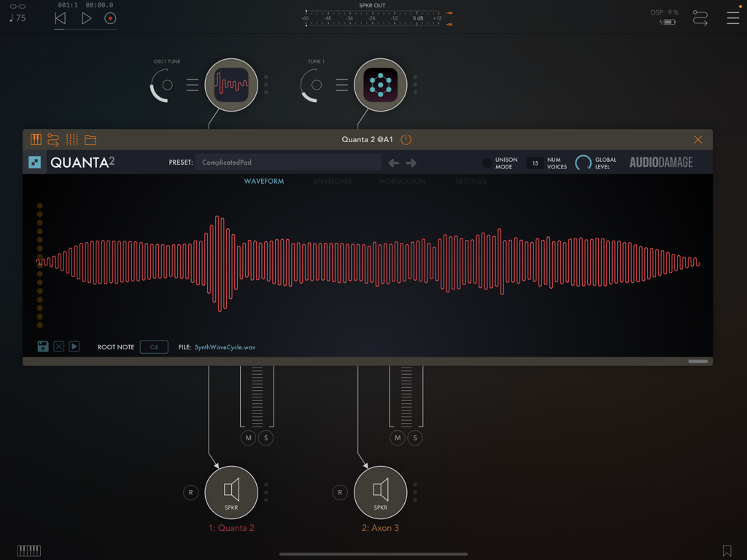
Task: Solo the Quanta 2 channel
Action: coord(266,438)
